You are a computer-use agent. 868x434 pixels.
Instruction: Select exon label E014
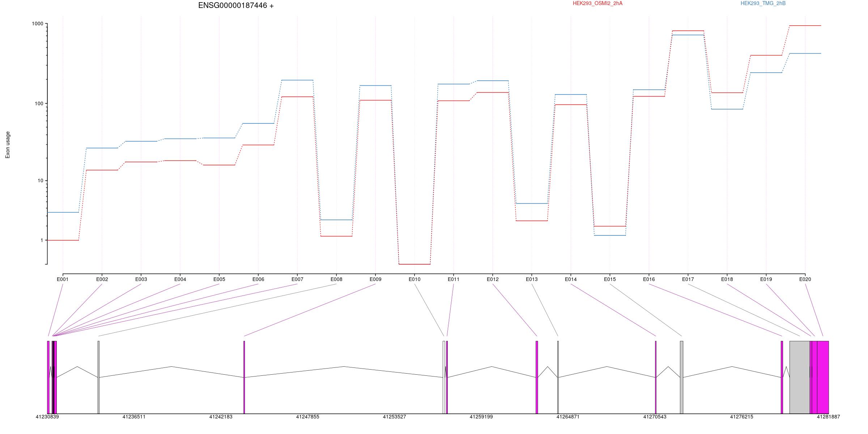[x=571, y=279]
